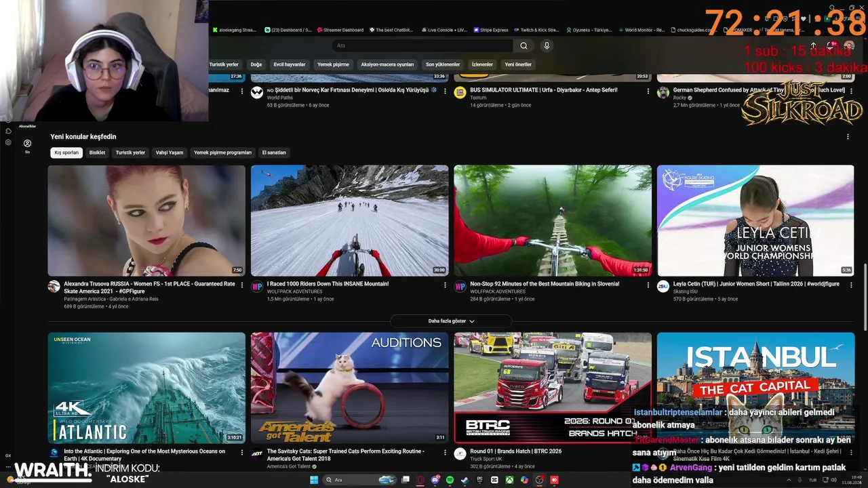
Task: Select "Turistik yerler" chip under Yeni konular
Action: (x=130, y=152)
